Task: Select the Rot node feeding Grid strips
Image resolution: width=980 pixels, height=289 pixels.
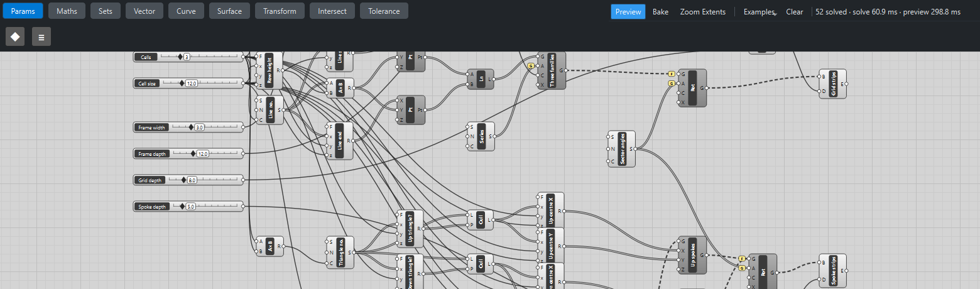Action: [x=692, y=88]
